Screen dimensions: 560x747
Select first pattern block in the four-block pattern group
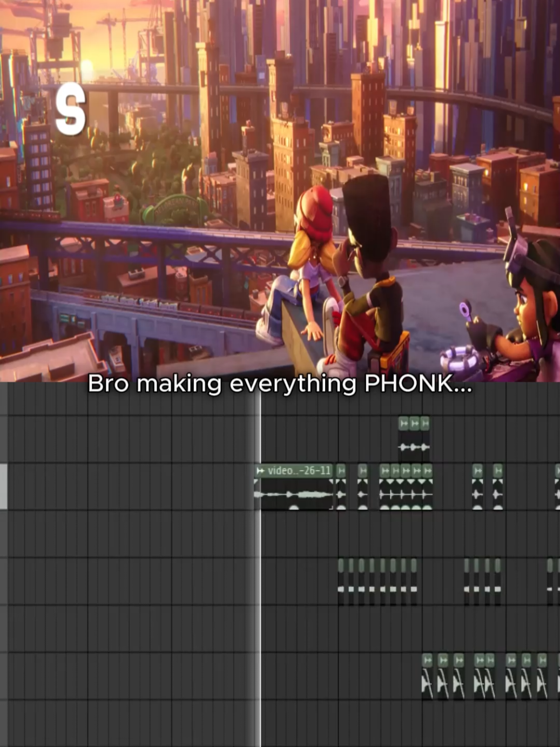467,582
